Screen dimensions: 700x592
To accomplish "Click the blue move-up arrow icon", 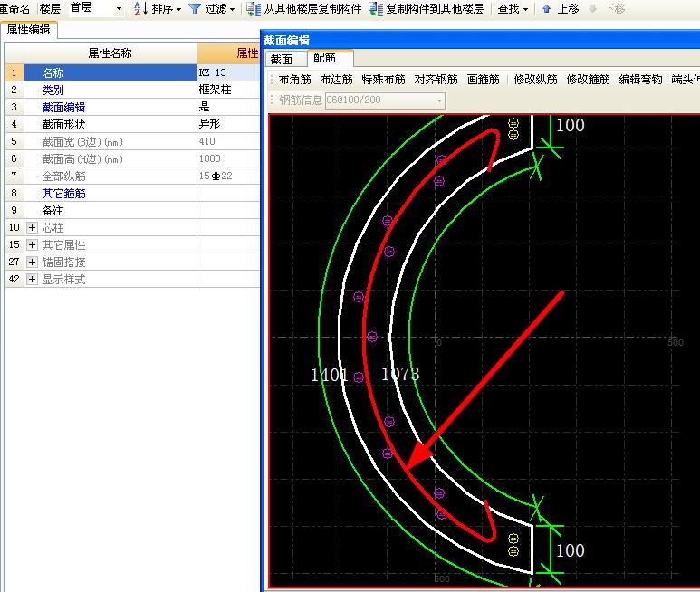I will (546, 8).
